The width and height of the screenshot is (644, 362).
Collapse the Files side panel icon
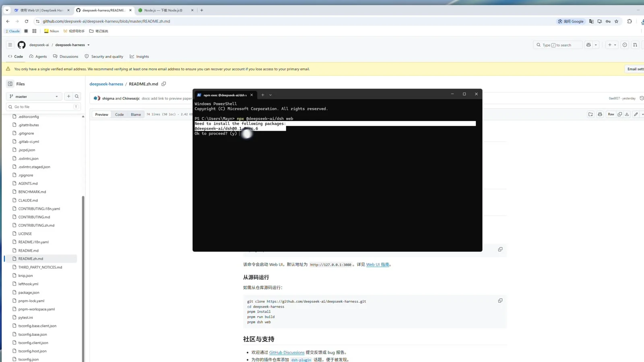point(10,84)
